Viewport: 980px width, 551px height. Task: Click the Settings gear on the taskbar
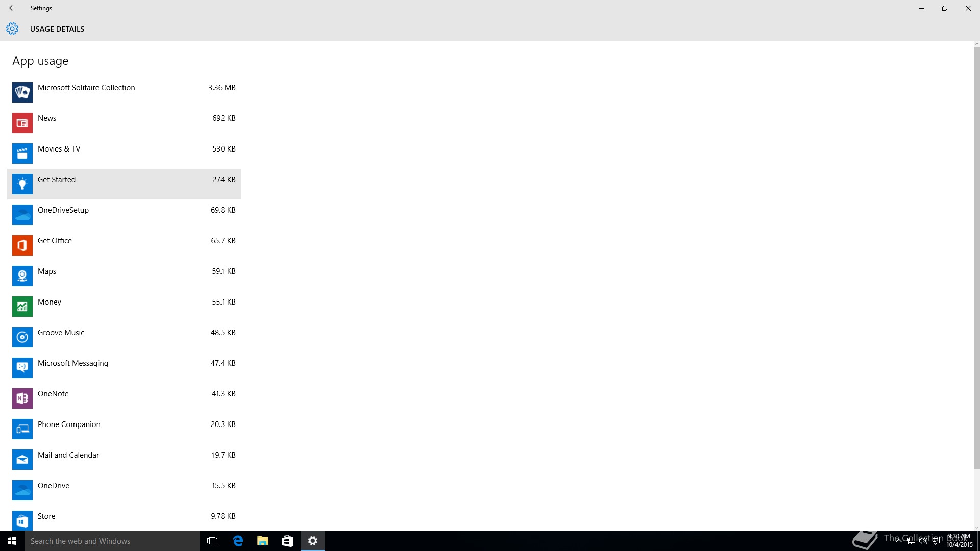[313, 541]
